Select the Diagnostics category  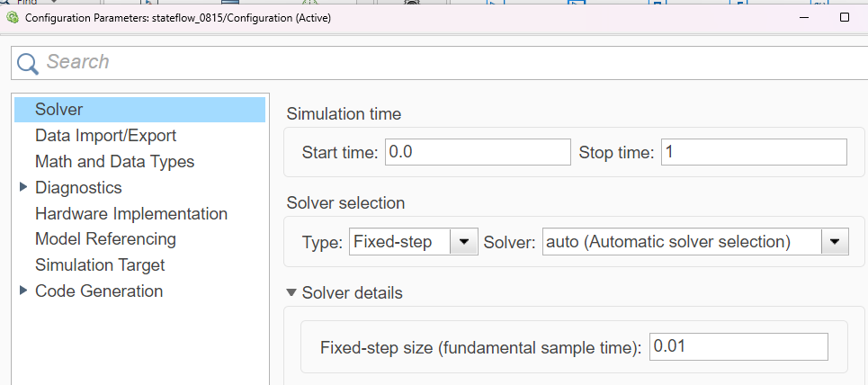point(78,188)
